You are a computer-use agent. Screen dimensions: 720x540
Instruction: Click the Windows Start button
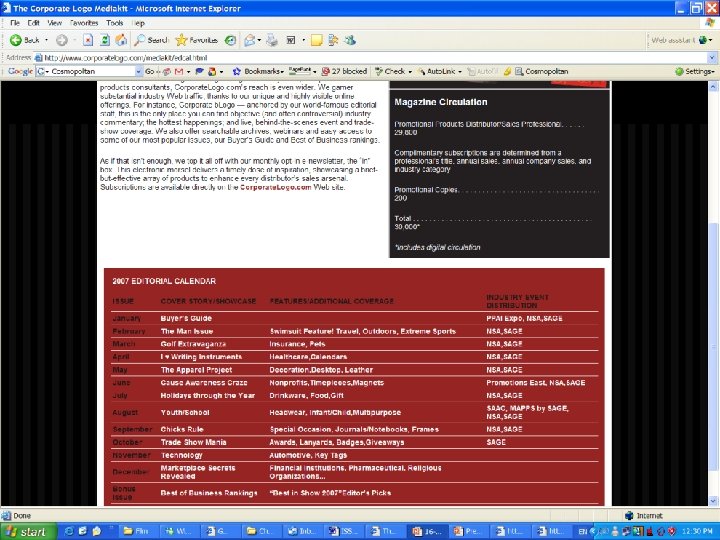[x=28, y=532]
